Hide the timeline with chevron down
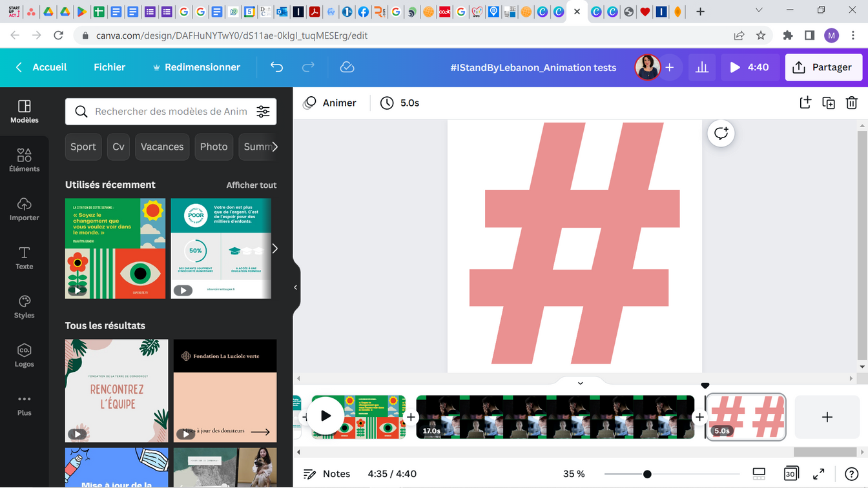The height and width of the screenshot is (488, 868). click(x=580, y=383)
